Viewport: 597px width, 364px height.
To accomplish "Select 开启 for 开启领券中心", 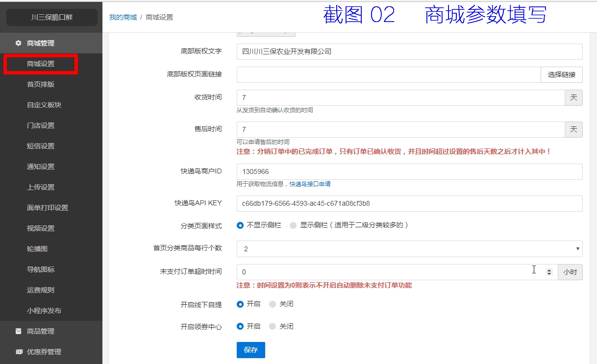I will 240,326.
